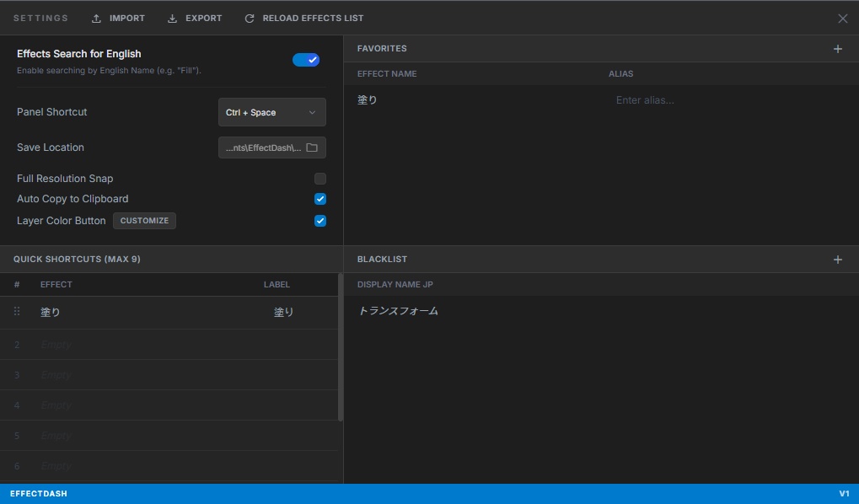This screenshot has height=504, width=859.
Task: Click the FAVORITES panel header
Action: click(381, 49)
